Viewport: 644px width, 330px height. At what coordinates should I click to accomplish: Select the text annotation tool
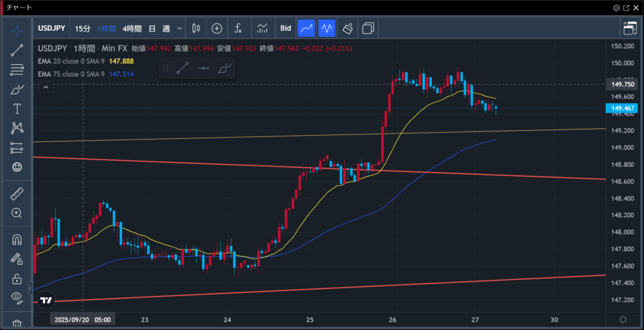point(17,109)
